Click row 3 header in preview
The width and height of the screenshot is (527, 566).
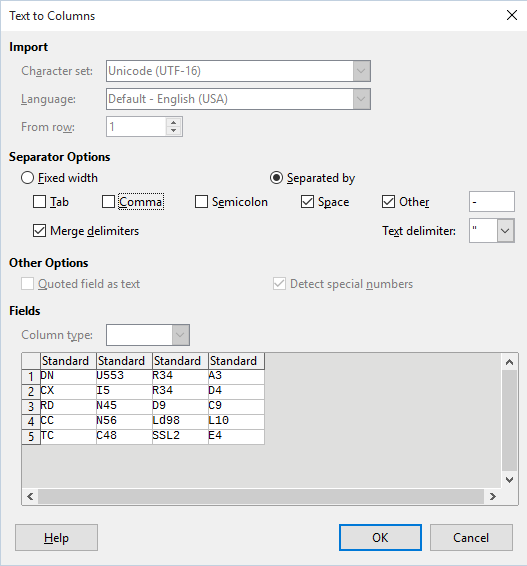[x=31, y=406]
